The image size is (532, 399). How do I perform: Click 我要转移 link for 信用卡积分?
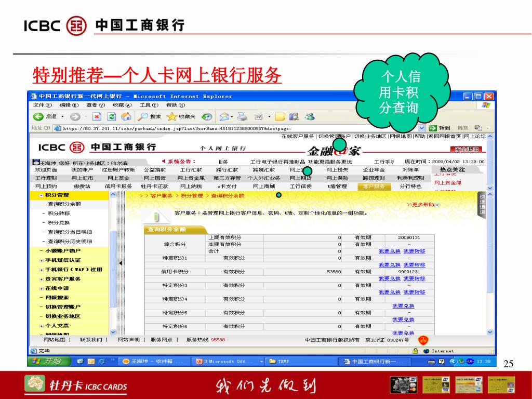[x=414, y=278]
